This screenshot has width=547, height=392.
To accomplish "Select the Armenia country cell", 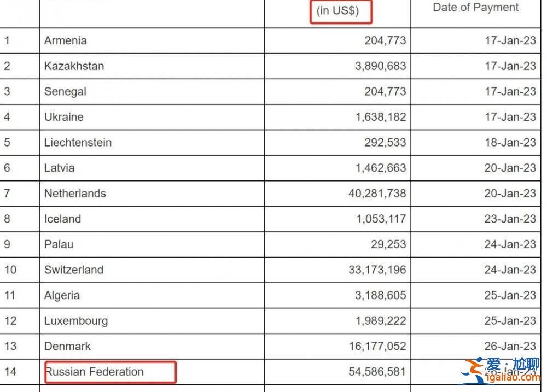I will coord(152,40).
